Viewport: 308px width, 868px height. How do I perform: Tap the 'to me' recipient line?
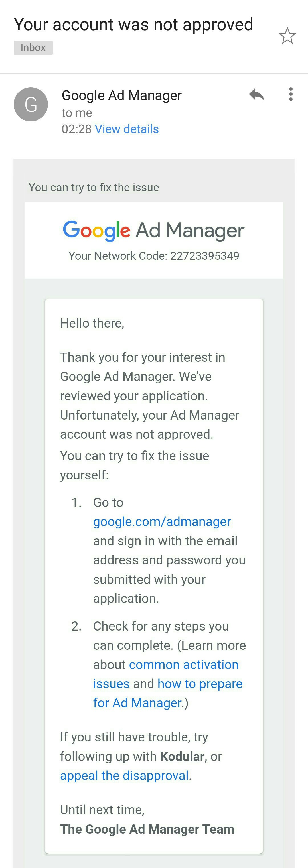pyautogui.click(x=77, y=113)
